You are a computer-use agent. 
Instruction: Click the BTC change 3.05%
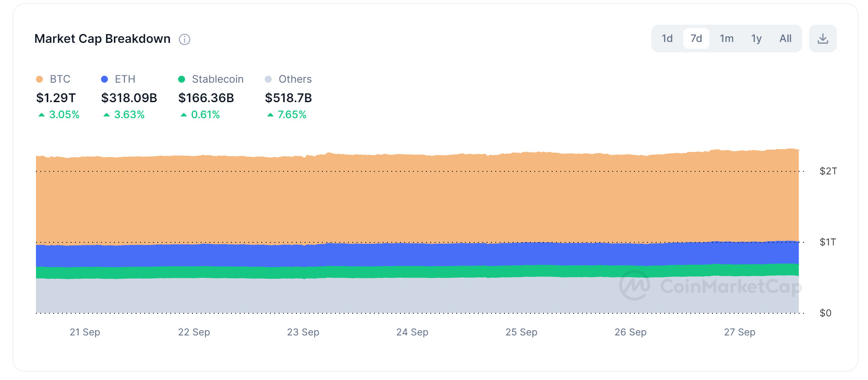click(x=59, y=115)
